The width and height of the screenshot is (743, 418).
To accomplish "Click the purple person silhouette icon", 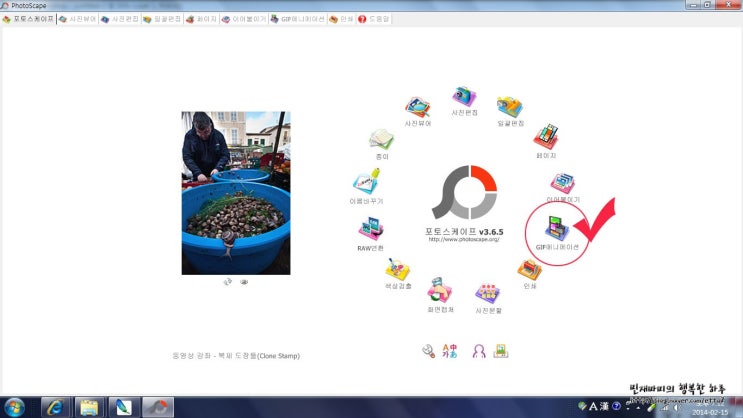I will coord(479,351).
